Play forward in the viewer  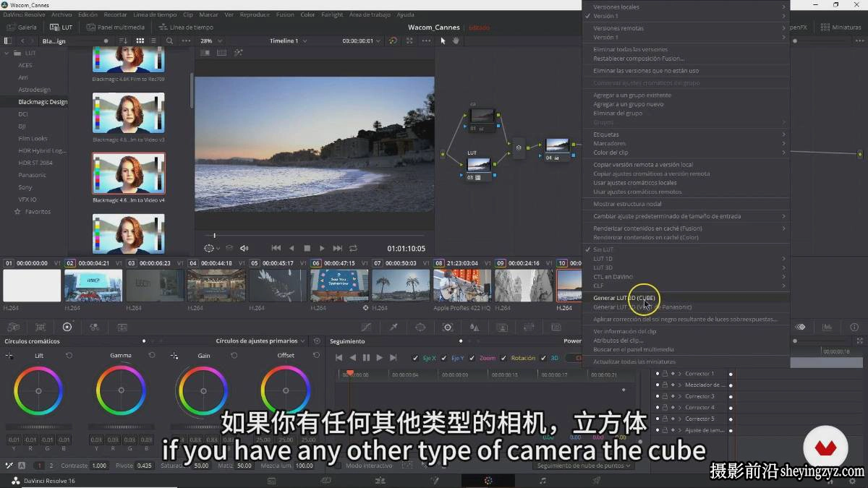pyautogui.click(x=322, y=248)
